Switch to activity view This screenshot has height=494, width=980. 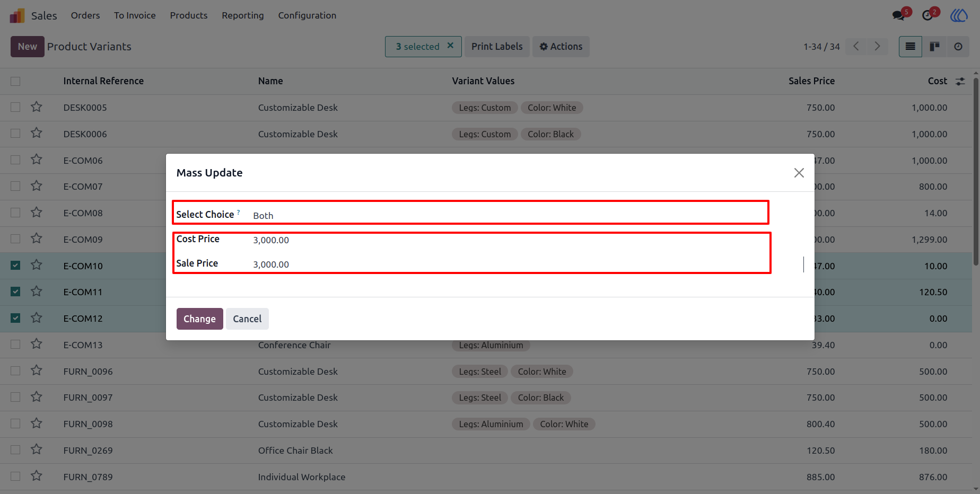958,47
